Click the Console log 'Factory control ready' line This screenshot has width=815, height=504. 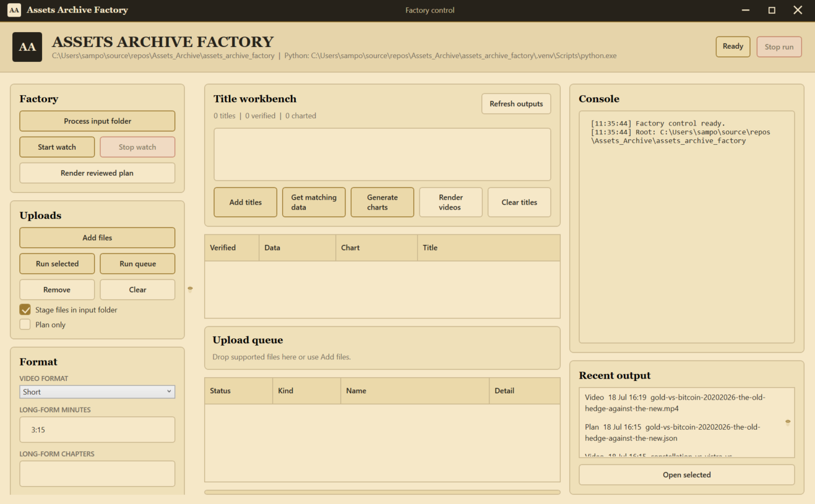(658, 124)
